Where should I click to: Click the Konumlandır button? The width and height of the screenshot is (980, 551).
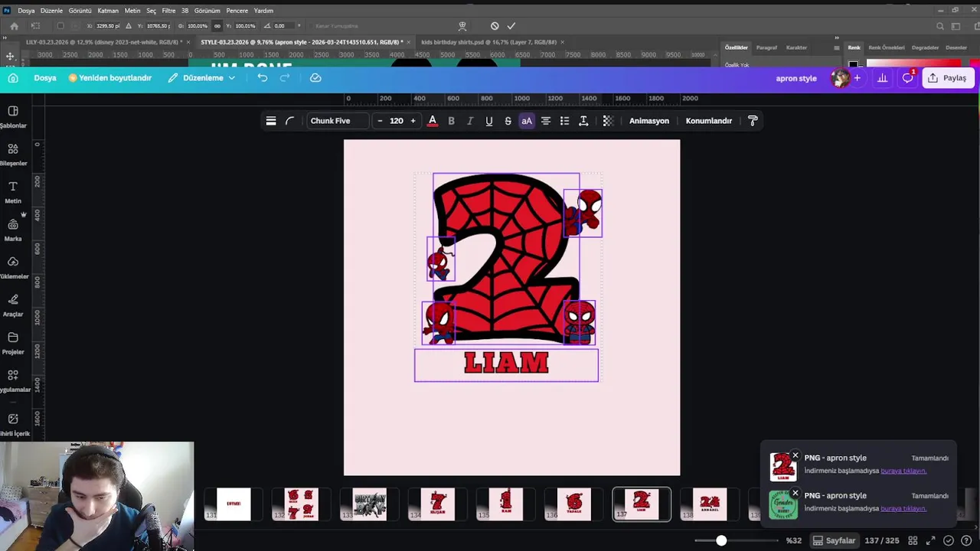click(709, 121)
